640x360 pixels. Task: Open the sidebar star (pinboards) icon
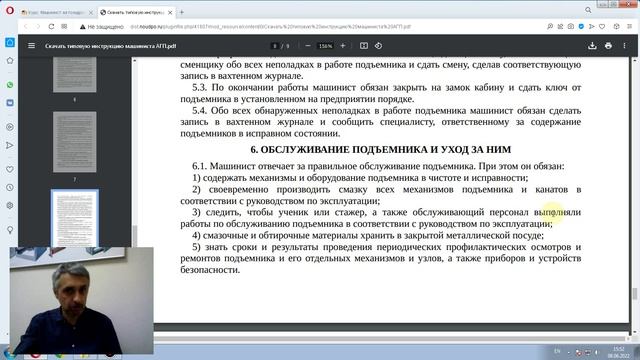pos(10,60)
